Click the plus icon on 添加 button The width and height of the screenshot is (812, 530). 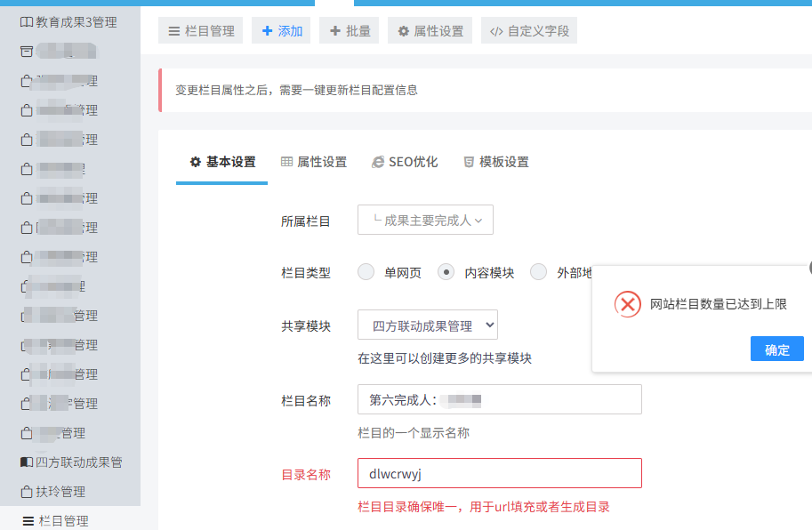tap(267, 30)
